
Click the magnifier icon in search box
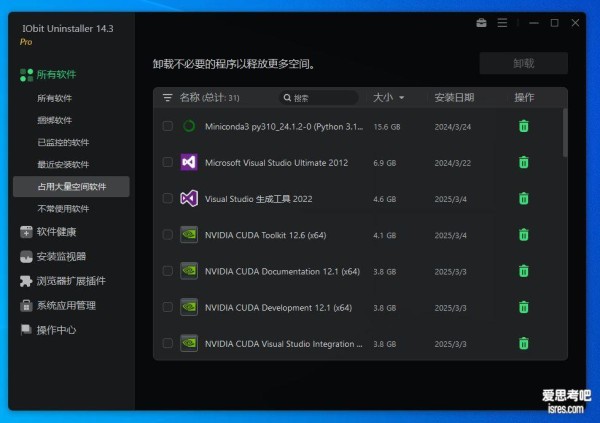(x=287, y=98)
